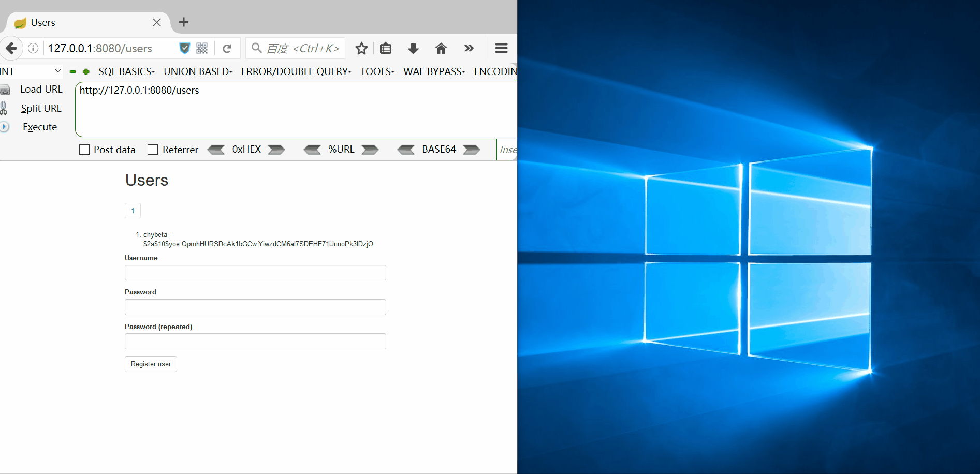The image size is (980, 474).
Task: Enable the Post data checkbox
Action: coord(84,149)
